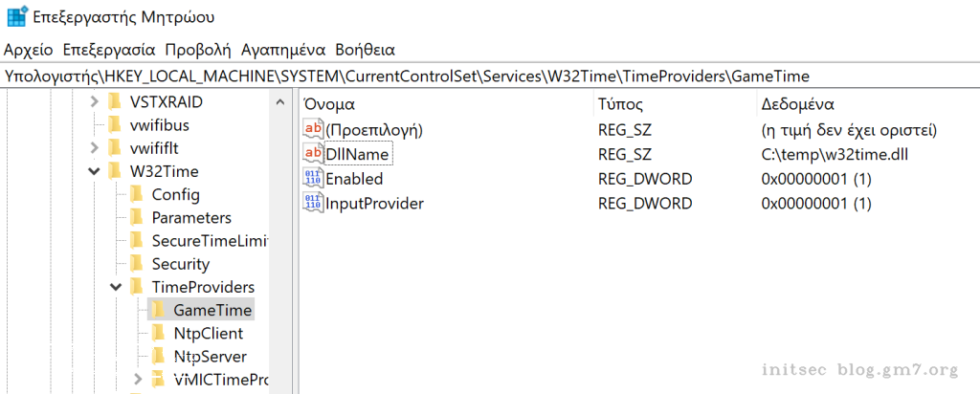Click the GameTime folder icon
Viewport: 980px width, 394px height.
point(158,310)
